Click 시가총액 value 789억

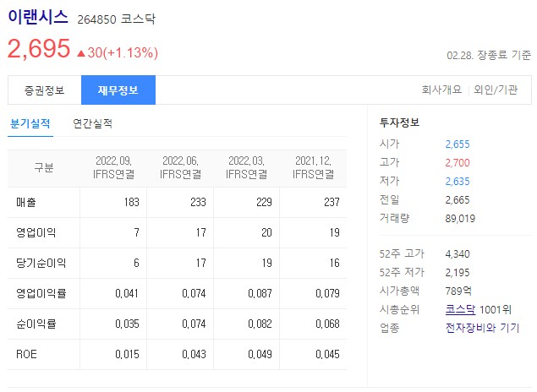[458, 291]
